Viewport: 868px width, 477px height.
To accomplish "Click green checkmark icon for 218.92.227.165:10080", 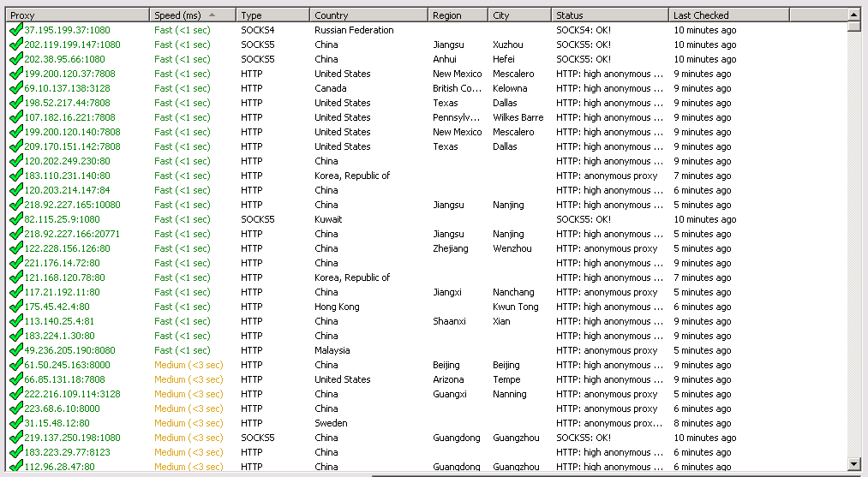I will 16,204.
